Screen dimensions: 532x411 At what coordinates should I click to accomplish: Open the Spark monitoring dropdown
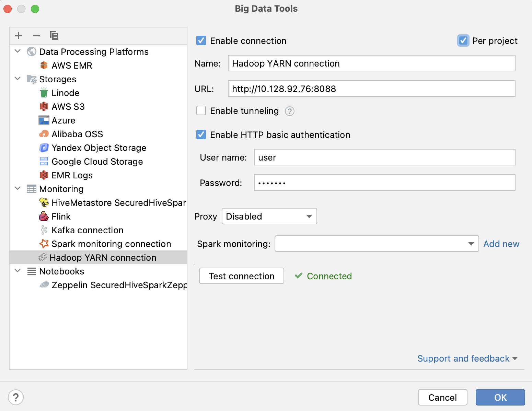470,244
